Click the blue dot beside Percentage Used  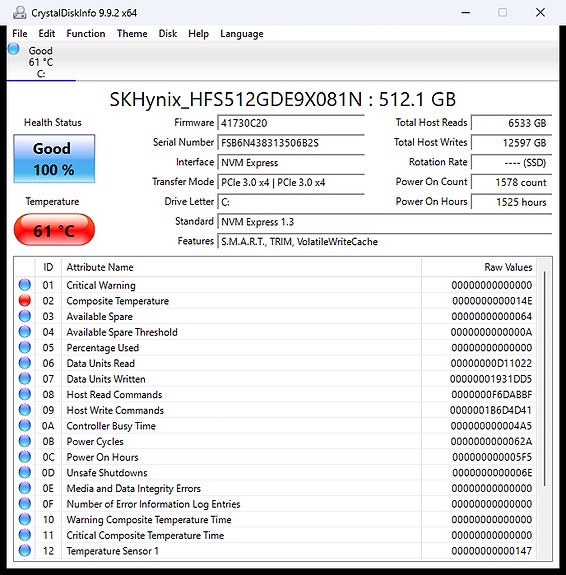(25, 347)
